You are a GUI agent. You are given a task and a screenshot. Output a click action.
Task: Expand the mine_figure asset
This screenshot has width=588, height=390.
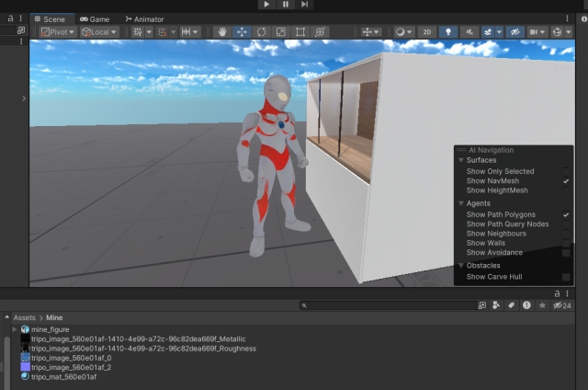pyautogui.click(x=15, y=329)
